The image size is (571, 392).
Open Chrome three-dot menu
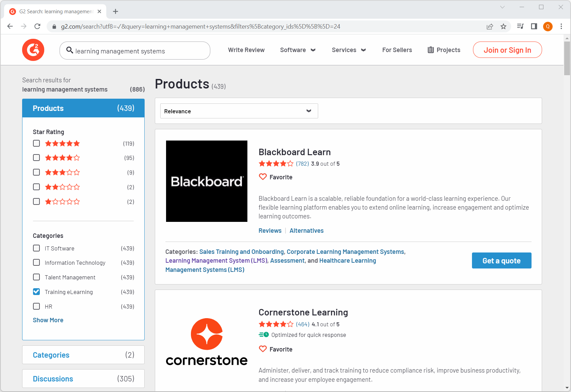(x=561, y=26)
